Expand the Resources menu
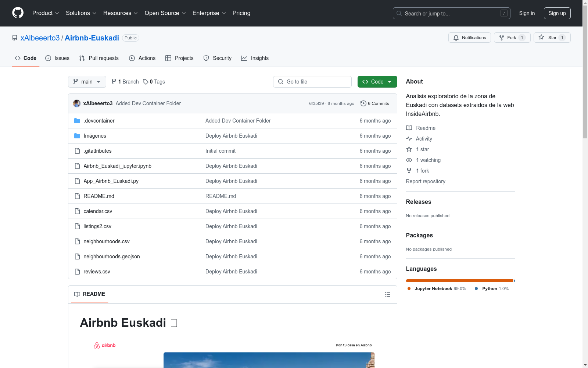588x368 pixels. pos(120,13)
